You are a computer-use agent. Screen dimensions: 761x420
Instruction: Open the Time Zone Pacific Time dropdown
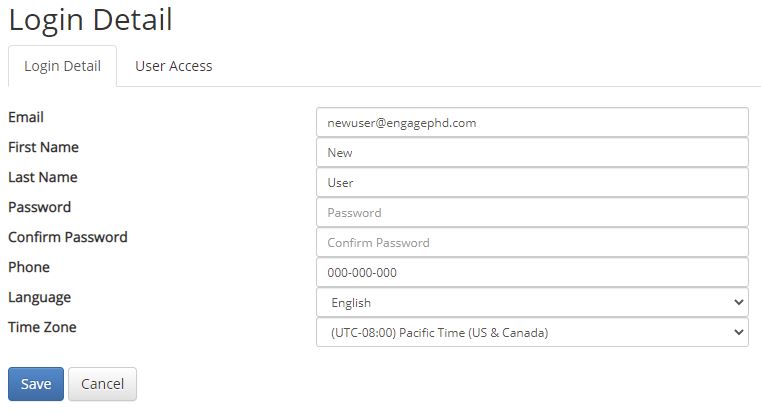[532, 333]
